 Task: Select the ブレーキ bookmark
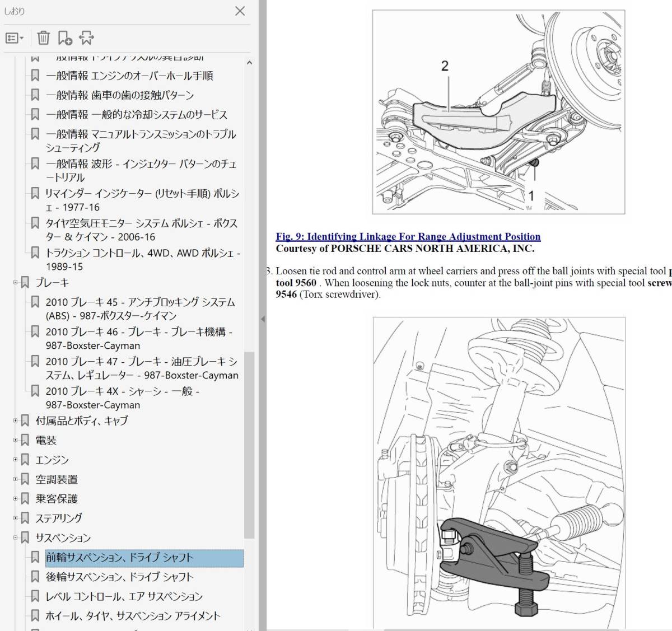(52, 283)
